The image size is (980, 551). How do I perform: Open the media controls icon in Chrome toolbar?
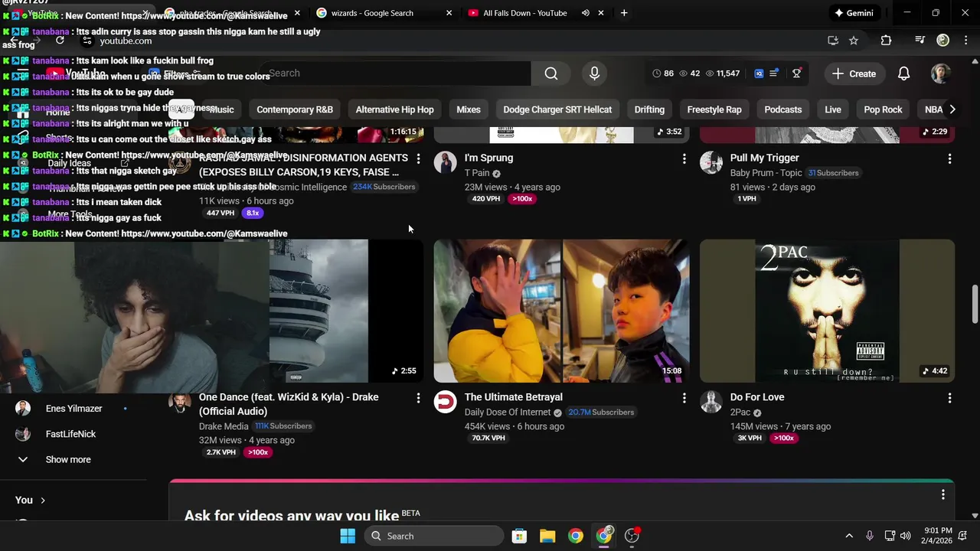(x=920, y=41)
